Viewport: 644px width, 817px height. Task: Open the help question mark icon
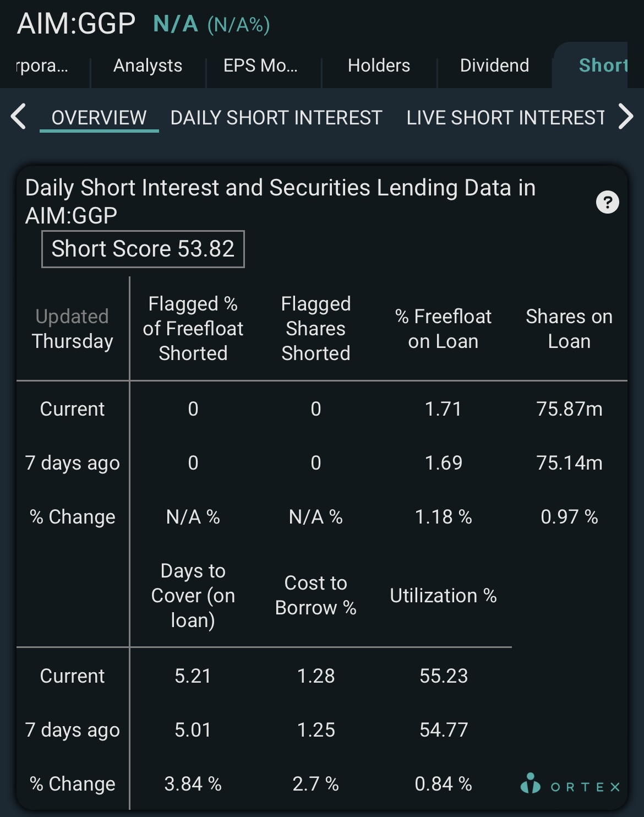click(608, 202)
